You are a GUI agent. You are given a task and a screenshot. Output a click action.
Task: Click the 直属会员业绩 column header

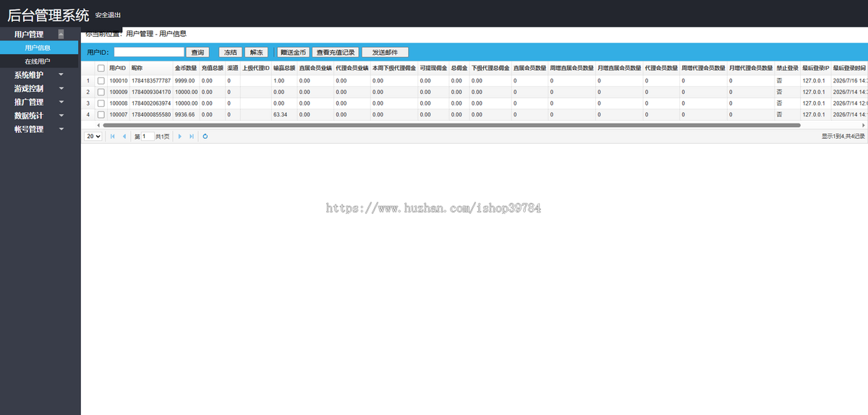pos(315,68)
